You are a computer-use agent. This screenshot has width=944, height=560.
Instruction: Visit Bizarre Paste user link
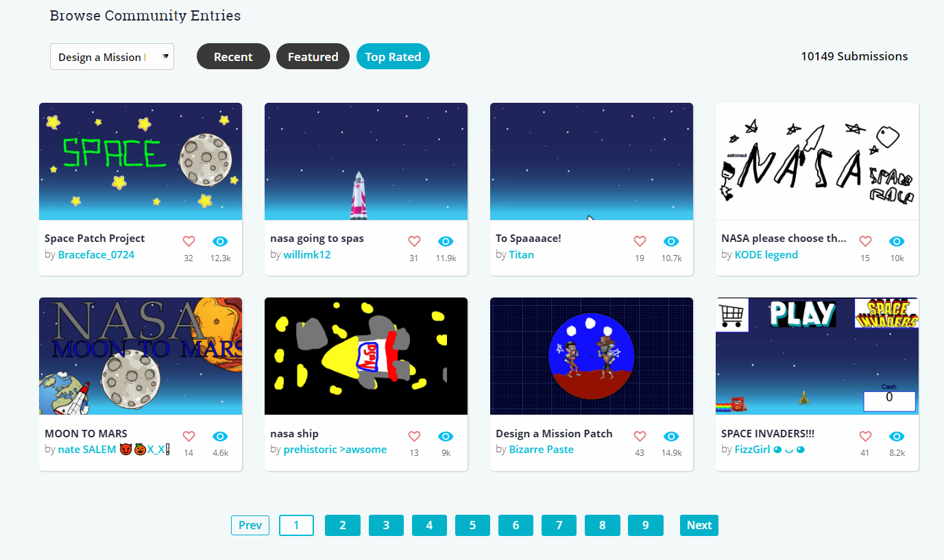point(542,450)
